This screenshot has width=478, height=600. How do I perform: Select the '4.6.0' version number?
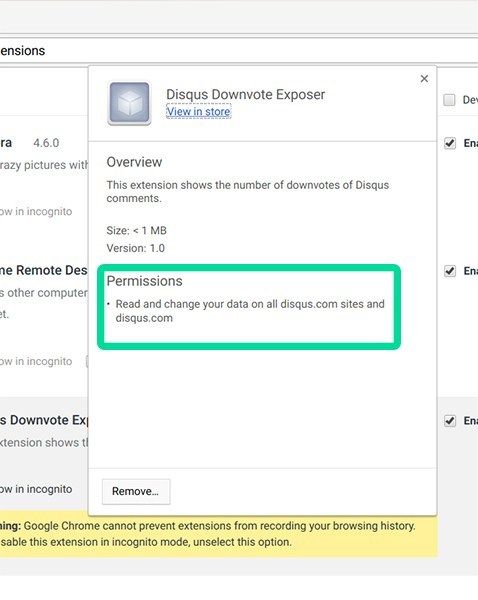[x=46, y=143]
